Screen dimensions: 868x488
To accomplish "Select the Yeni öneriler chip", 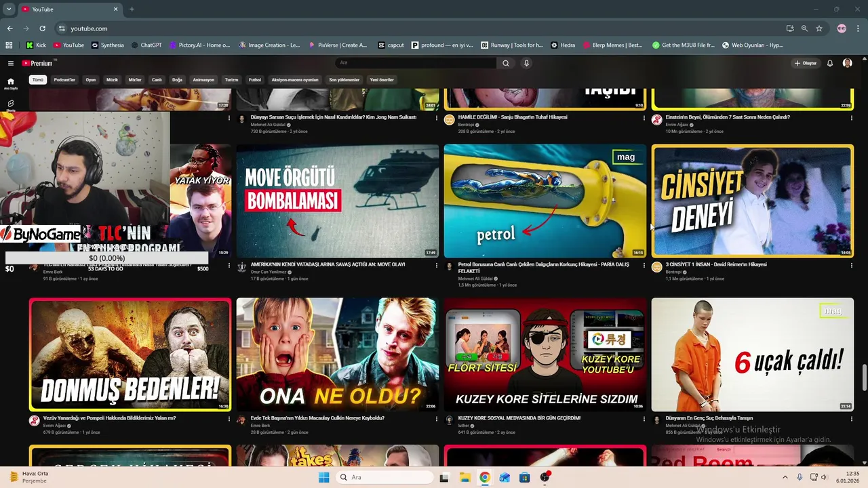I will 382,80.
